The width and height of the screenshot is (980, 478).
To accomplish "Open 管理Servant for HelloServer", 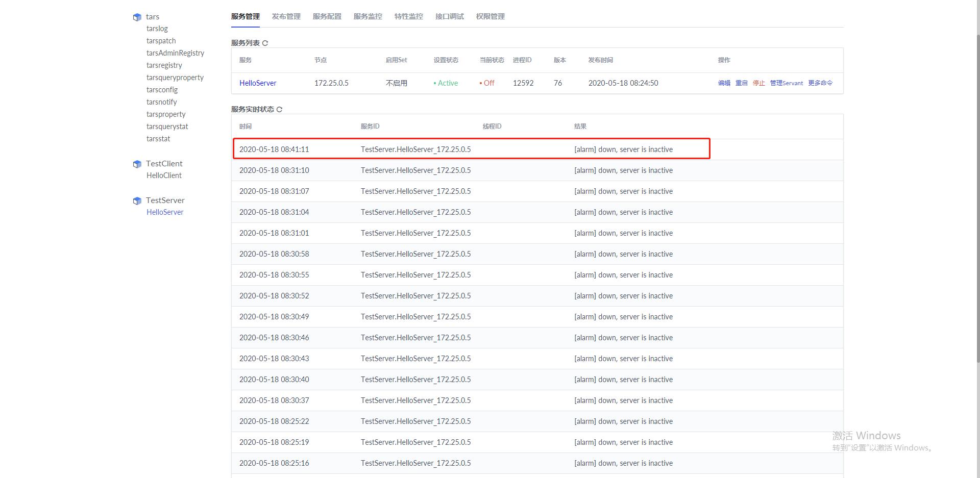I will tap(786, 83).
